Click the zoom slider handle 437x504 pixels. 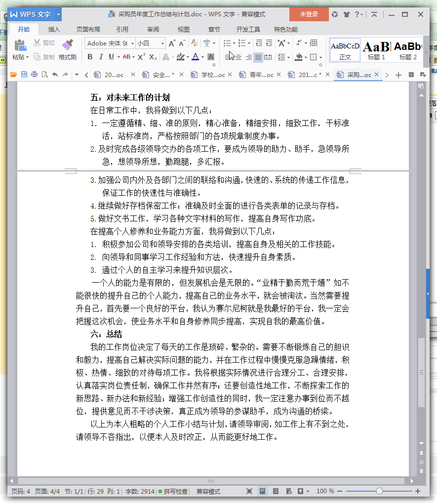click(x=380, y=491)
